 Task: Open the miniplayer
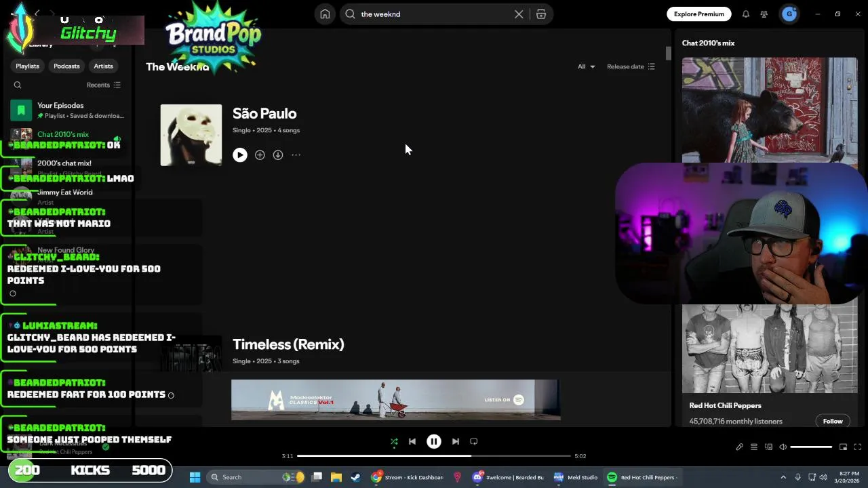tap(843, 447)
